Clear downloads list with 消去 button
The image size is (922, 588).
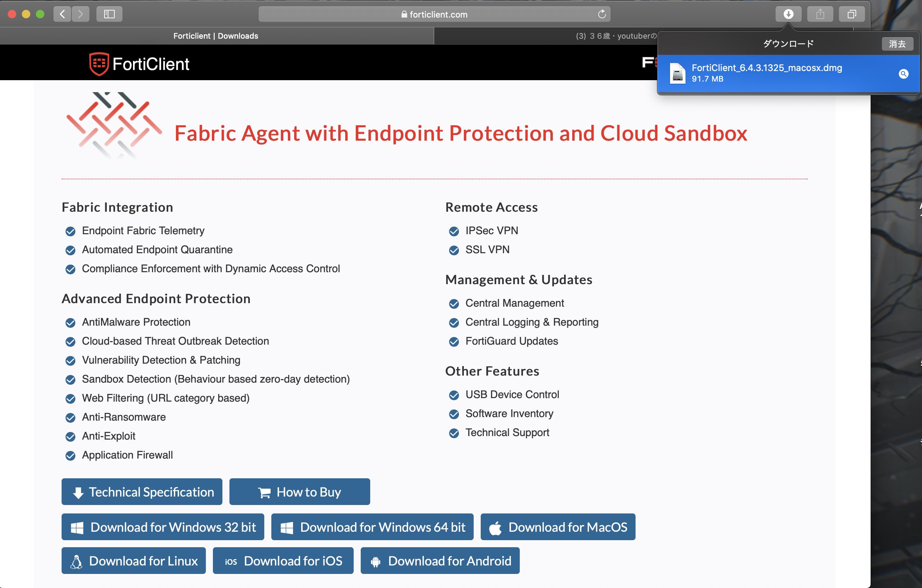coord(897,44)
